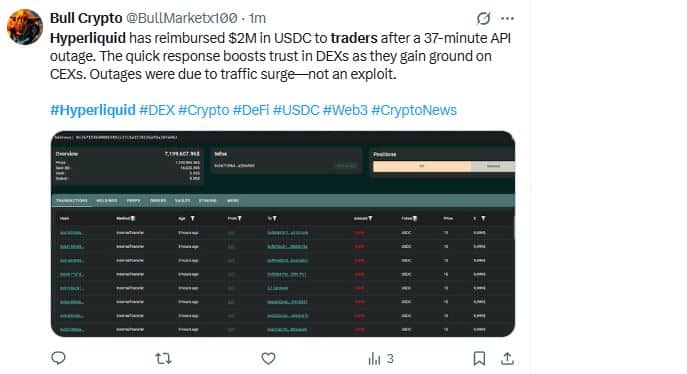
Task: Like the tweet with heart icon
Action: click(268, 358)
